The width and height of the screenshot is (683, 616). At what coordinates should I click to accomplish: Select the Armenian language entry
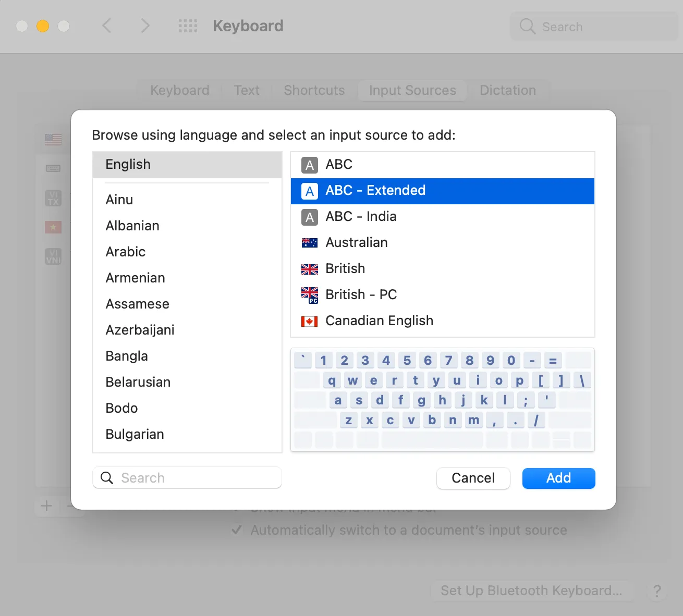tap(135, 278)
